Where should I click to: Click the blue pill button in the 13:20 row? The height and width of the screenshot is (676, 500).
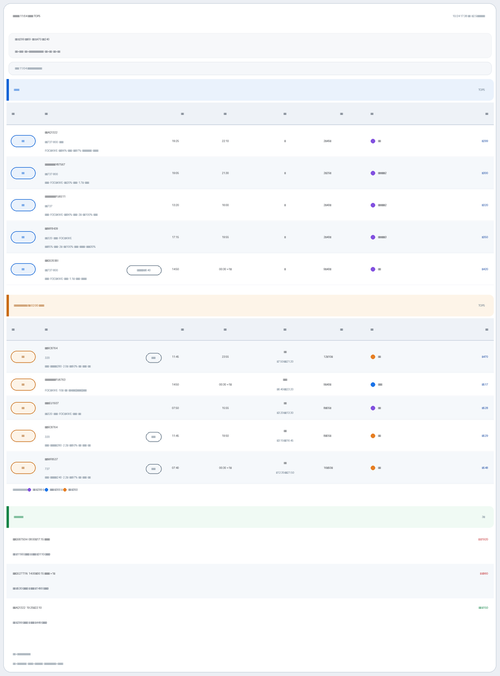pos(23,205)
